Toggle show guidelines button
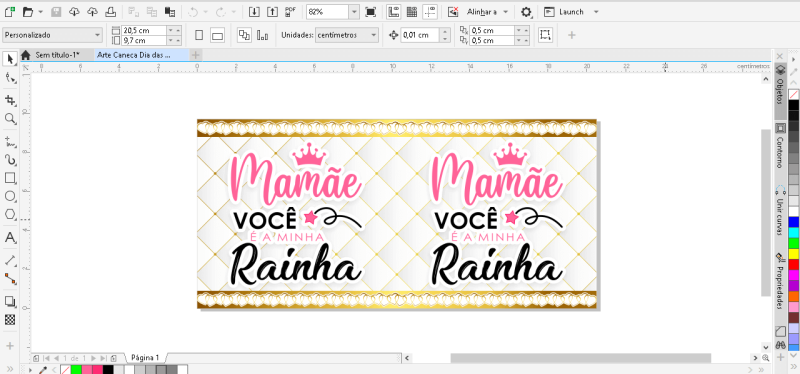800x374 pixels. point(430,12)
